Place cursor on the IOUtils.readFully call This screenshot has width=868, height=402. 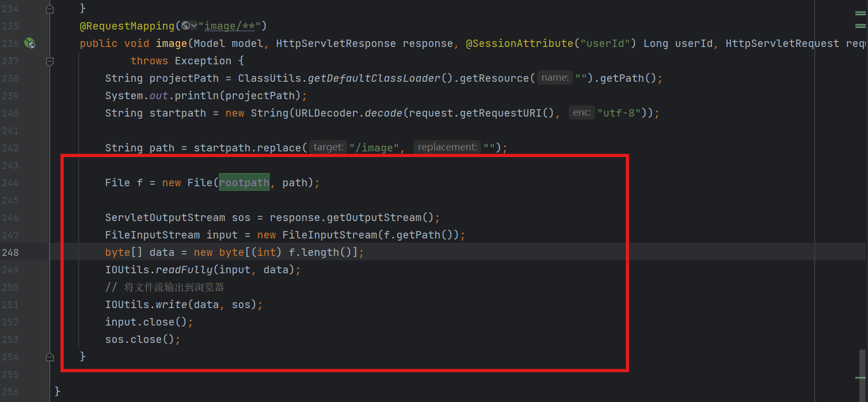click(184, 270)
